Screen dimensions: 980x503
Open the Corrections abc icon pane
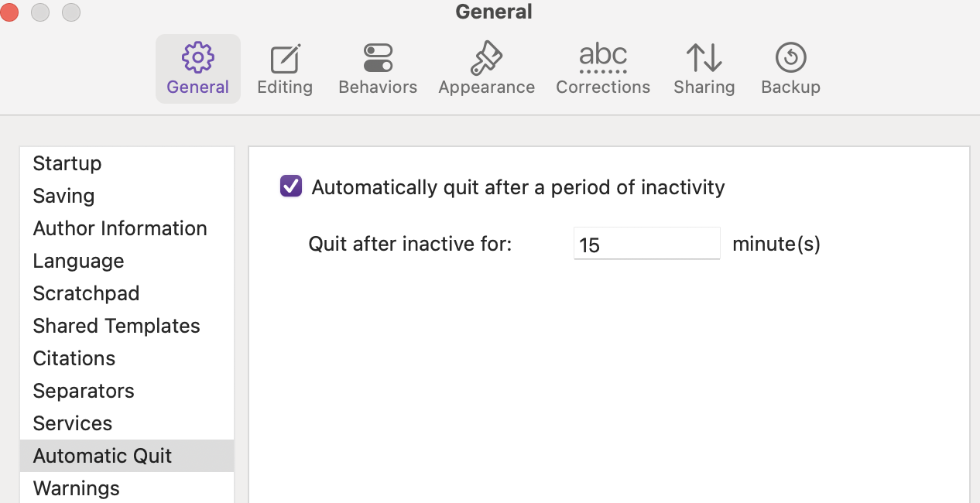[x=603, y=58]
